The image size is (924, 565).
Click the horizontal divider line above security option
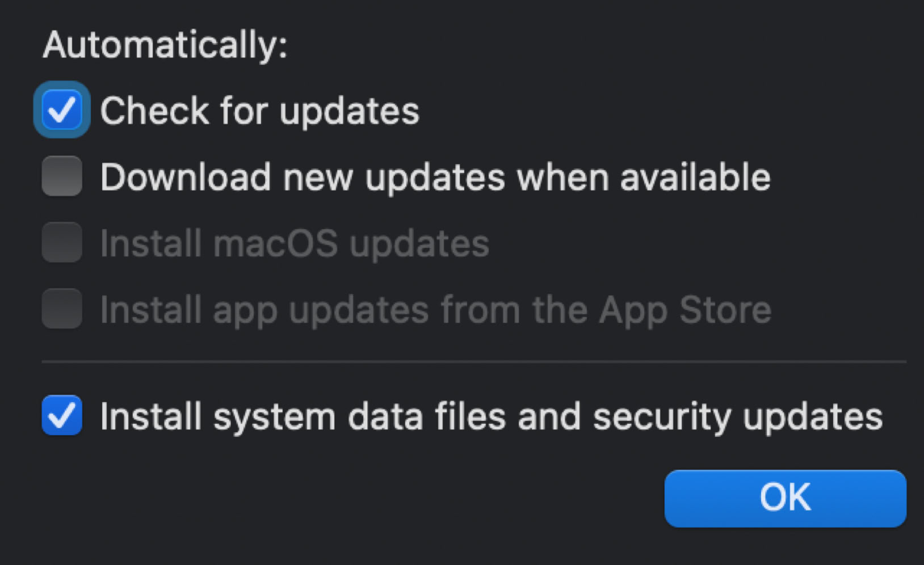pos(473,361)
